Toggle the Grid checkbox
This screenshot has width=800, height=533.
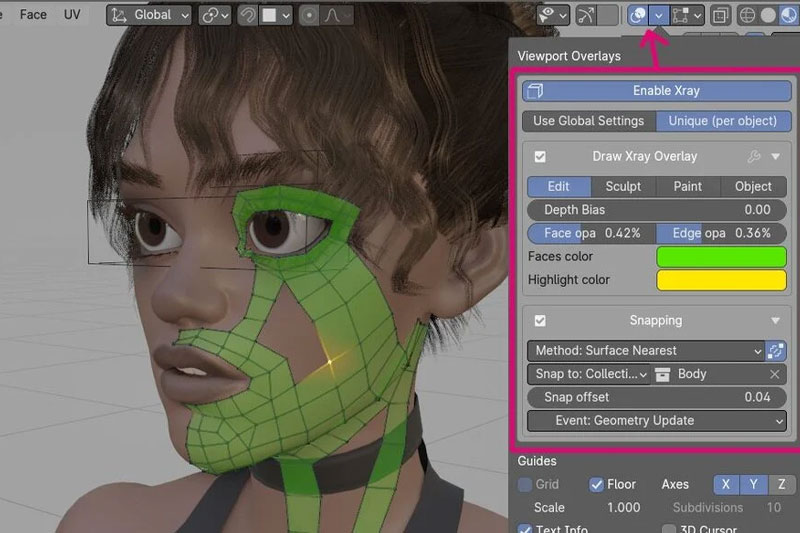pyautogui.click(x=524, y=485)
